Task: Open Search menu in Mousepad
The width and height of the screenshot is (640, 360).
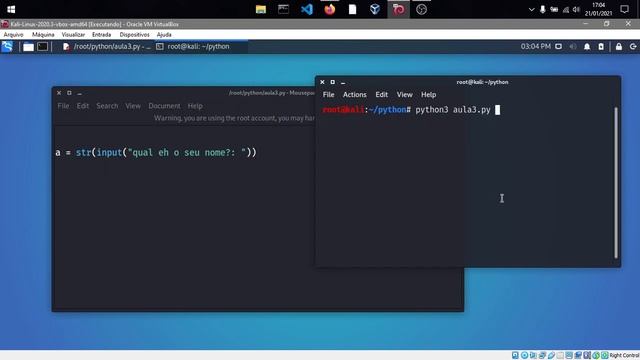Action: click(x=107, y=106)
